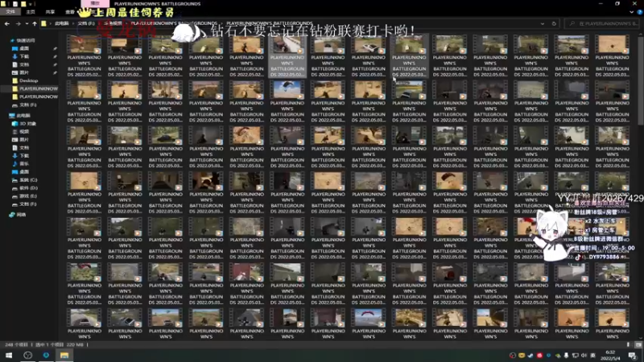644x362 pixels.
Task: Refresh the current folder view
Action: click(554, 24)
